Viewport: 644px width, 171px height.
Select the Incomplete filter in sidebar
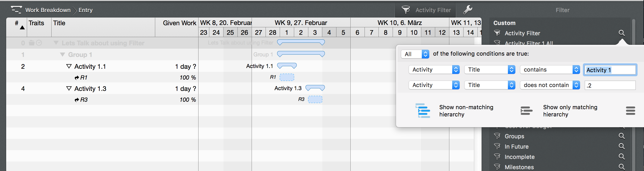coord(519,157)
